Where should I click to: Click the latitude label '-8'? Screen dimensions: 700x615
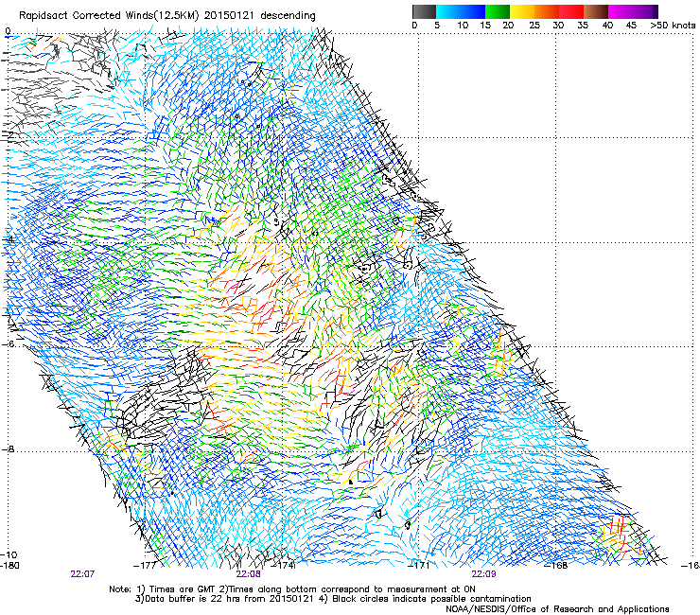(x=8, y=448)
